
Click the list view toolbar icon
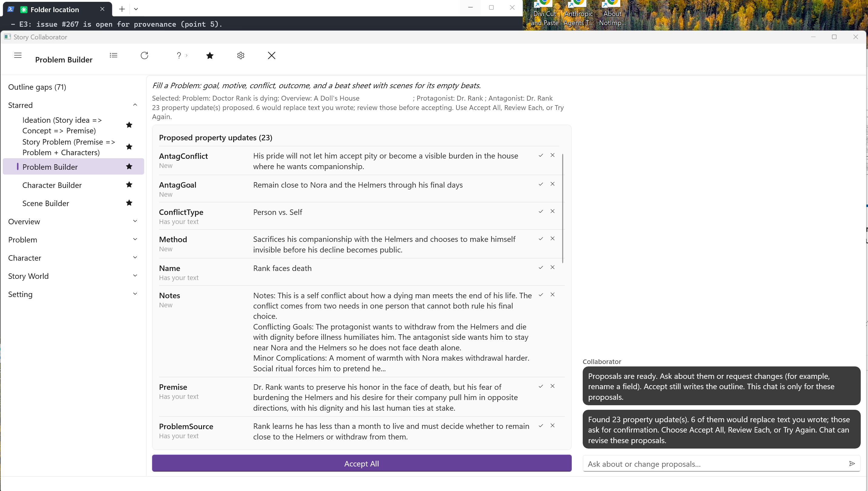(114, 55)
